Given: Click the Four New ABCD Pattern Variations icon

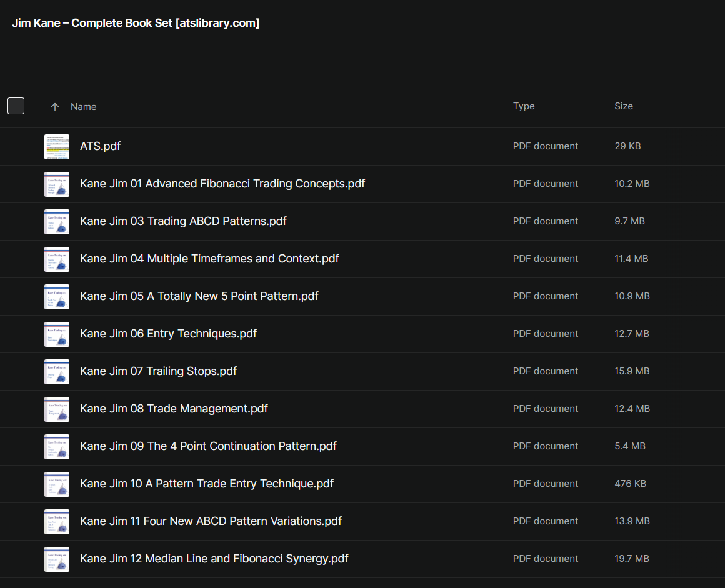Looking at the screenshot, I should (57, 521).
